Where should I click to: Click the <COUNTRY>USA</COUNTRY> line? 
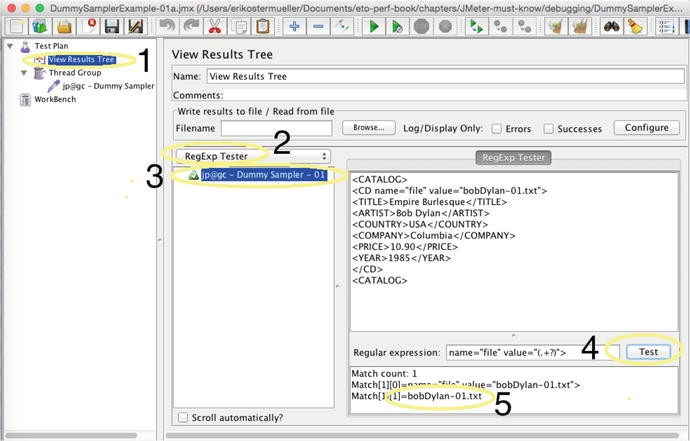(x=420, y=224)
